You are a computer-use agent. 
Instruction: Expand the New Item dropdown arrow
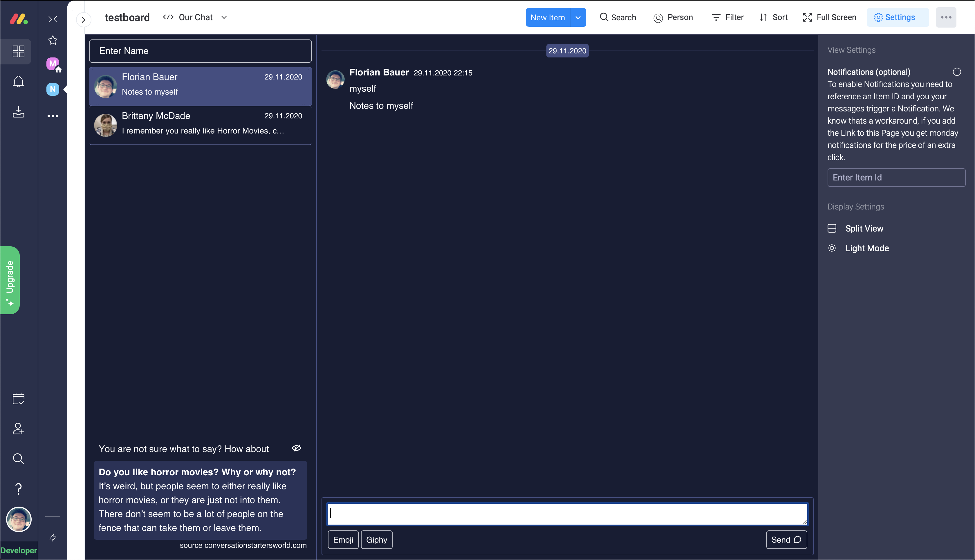[x=578, y=18]
